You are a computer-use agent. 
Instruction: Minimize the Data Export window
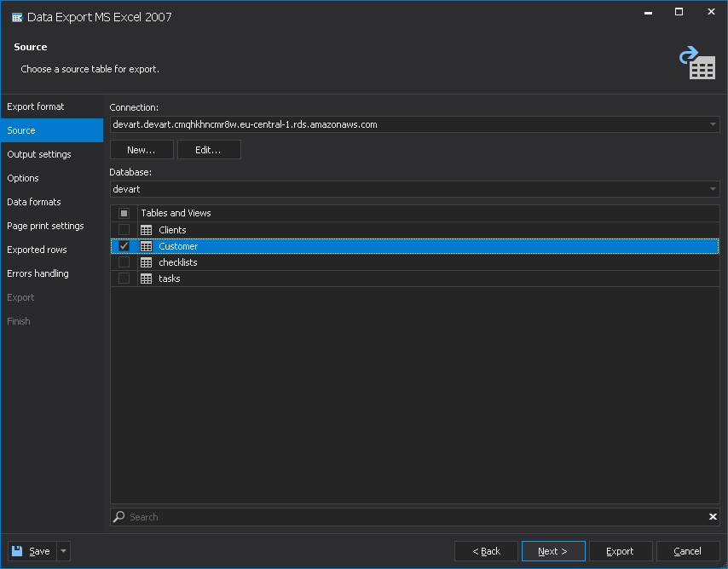point(649,13)
